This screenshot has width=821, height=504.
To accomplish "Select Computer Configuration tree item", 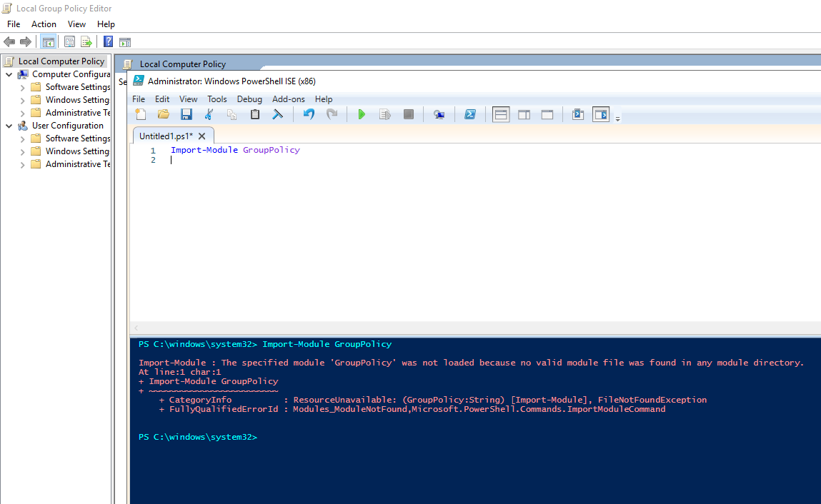I will coord(71,74).
